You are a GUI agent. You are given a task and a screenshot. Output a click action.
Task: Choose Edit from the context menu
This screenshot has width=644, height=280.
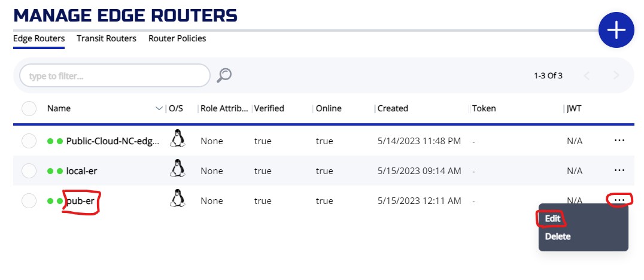[553, 219]
